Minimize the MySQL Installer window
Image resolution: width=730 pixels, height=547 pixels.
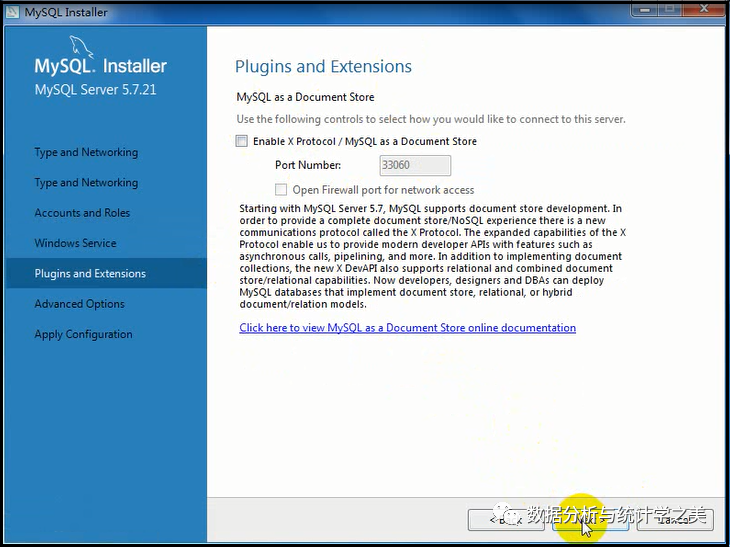click(645, 9)
